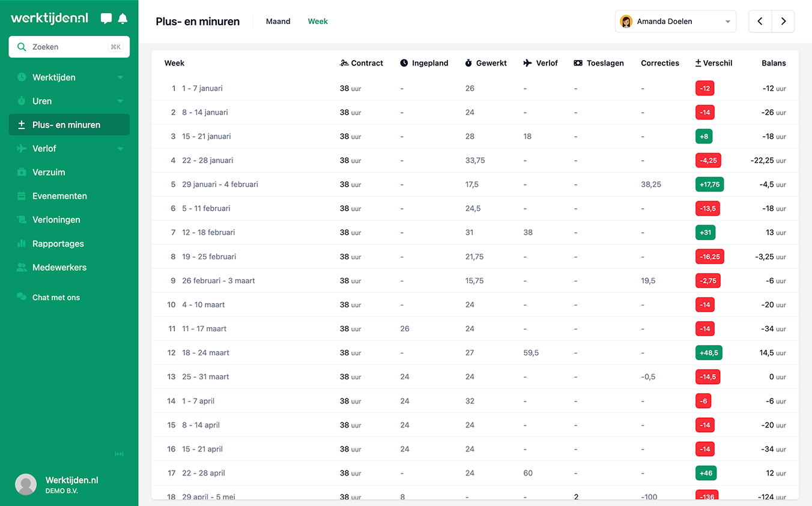Screen dimensions: 812x506
Task: Click the Zoeken search field
Action: (x=69, y=47)
